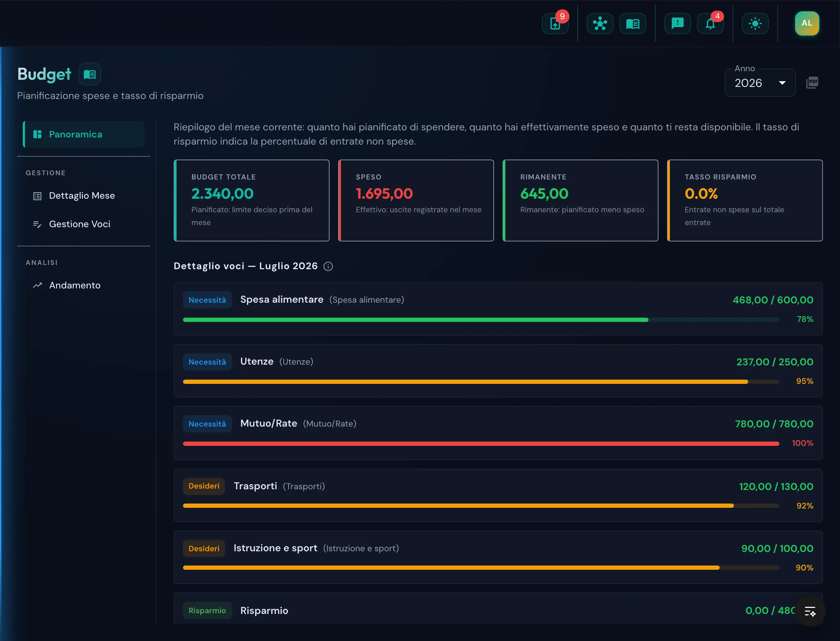Select the Panoramica tab in sidebar
Viewport: 840px width, 641px height.
pos(84,134)
